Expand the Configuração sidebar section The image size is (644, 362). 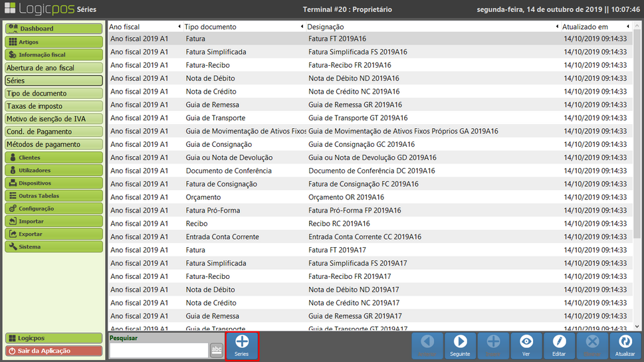[53, 209]
